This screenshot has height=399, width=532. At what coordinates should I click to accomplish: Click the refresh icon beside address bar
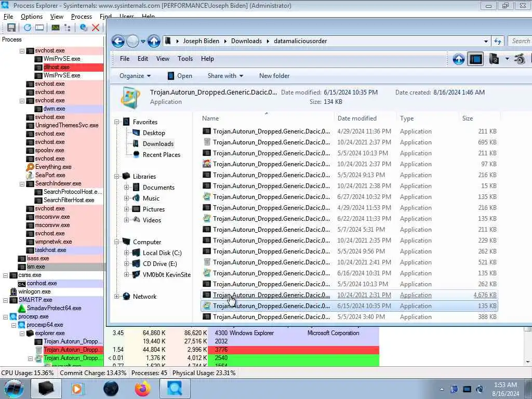pyautogui.click(x=498, y=42)
